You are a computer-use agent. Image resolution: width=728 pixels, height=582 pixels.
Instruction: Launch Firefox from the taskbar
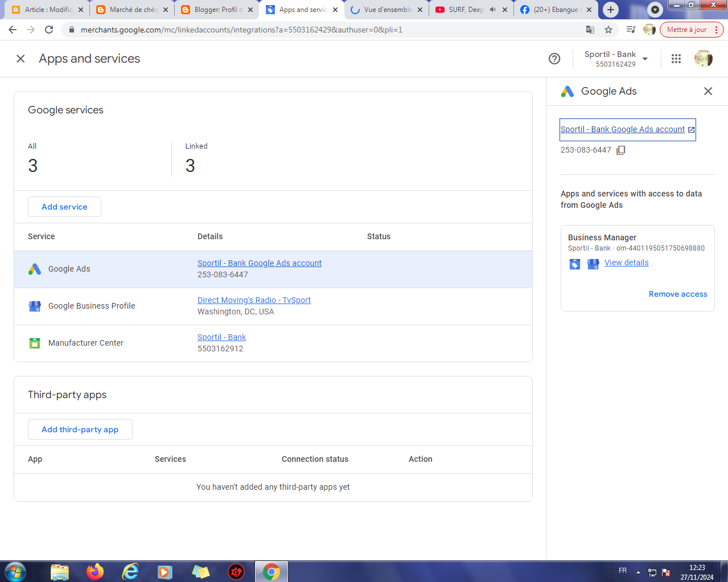coord(95,571)
